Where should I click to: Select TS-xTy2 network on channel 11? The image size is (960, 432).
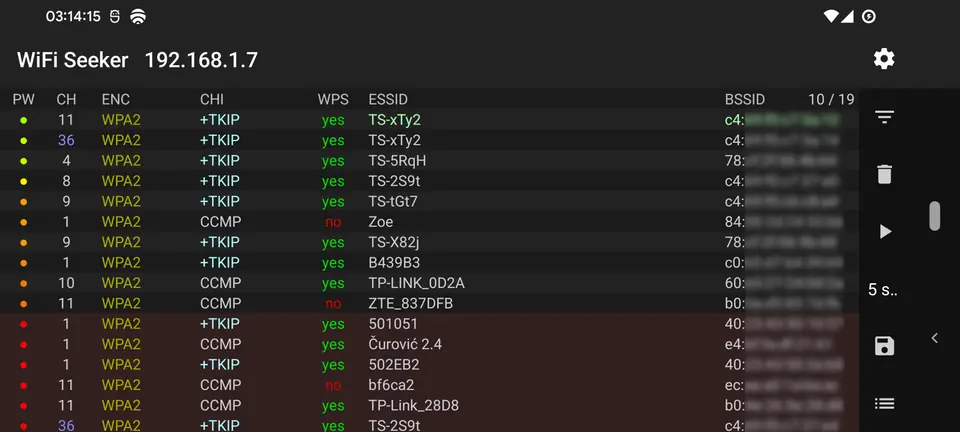point(430,120)
